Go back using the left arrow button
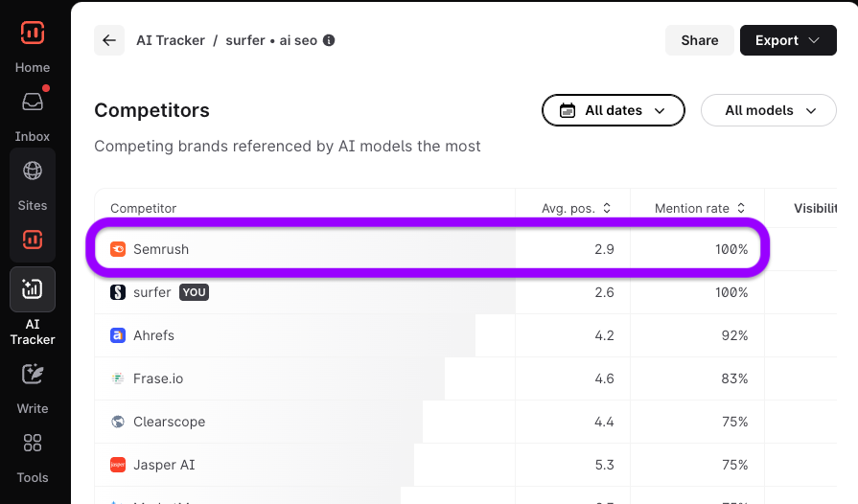Image resolution: width=858 pixels, height=504 pixels. pyautogui.click(x=109, y=40)
